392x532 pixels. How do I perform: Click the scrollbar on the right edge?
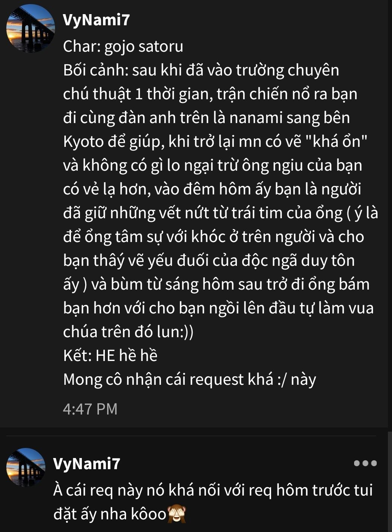[390, 481]
